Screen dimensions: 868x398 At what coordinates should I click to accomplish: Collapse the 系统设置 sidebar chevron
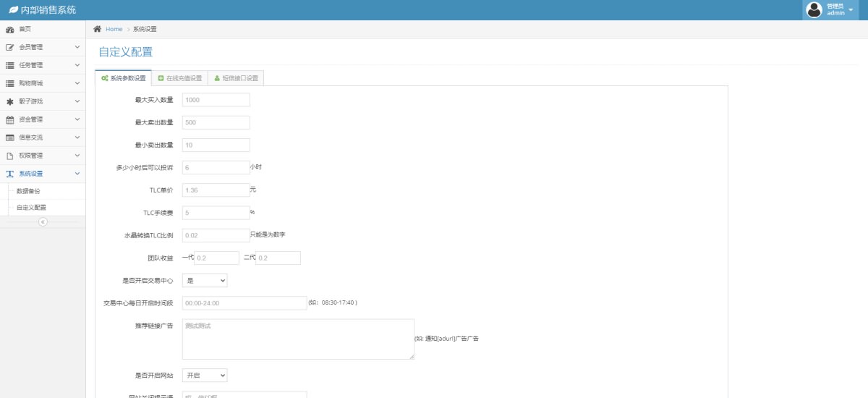[x=77, y=174]
